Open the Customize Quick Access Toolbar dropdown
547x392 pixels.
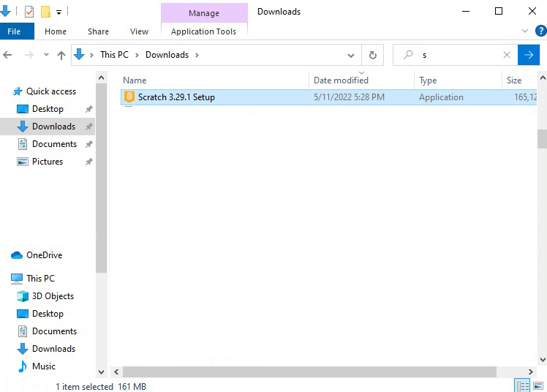(59, 12)
